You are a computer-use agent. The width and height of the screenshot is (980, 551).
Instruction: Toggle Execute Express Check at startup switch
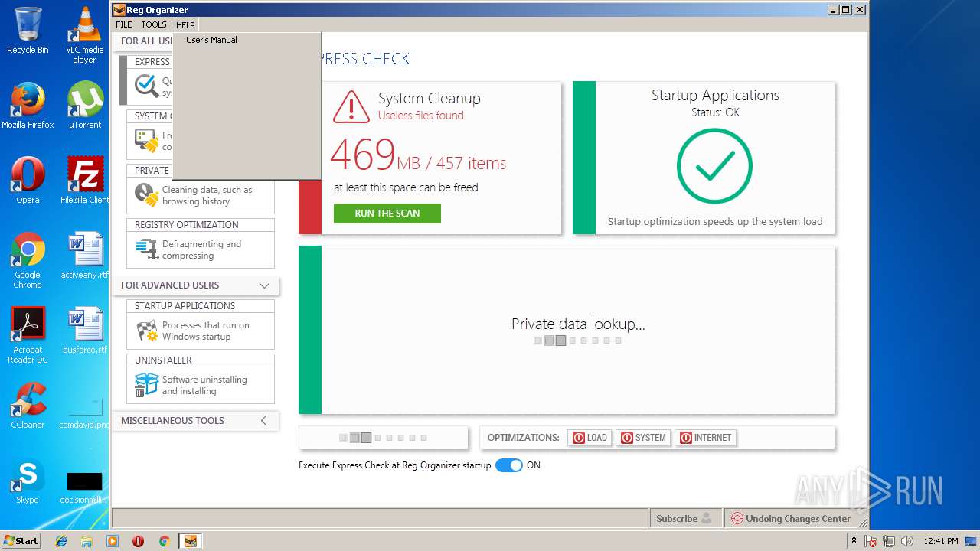pyautogui.click(x=508, y=465)
